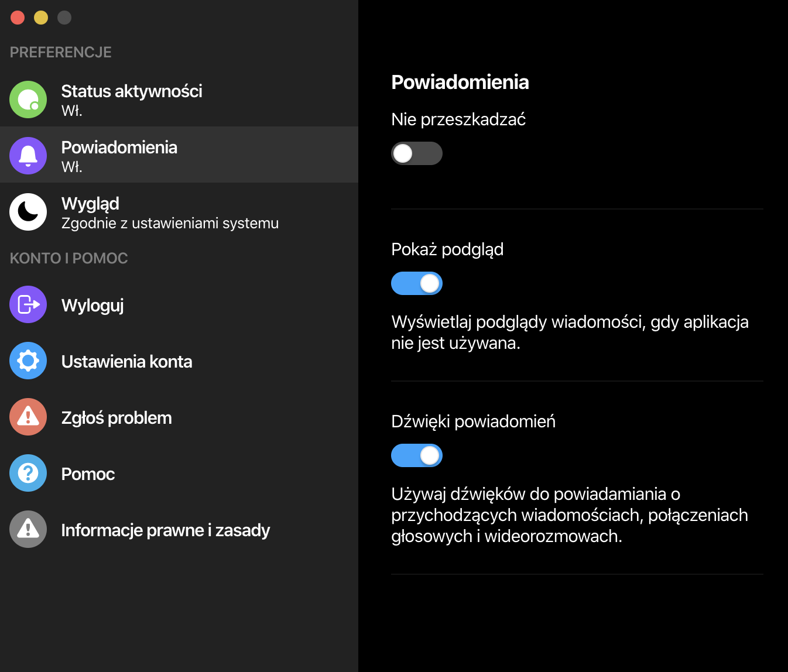Viewport: 788px width, 672px height.
Task: Enable the Nie przeszkadzać switch
Action: tap(416, 153)
